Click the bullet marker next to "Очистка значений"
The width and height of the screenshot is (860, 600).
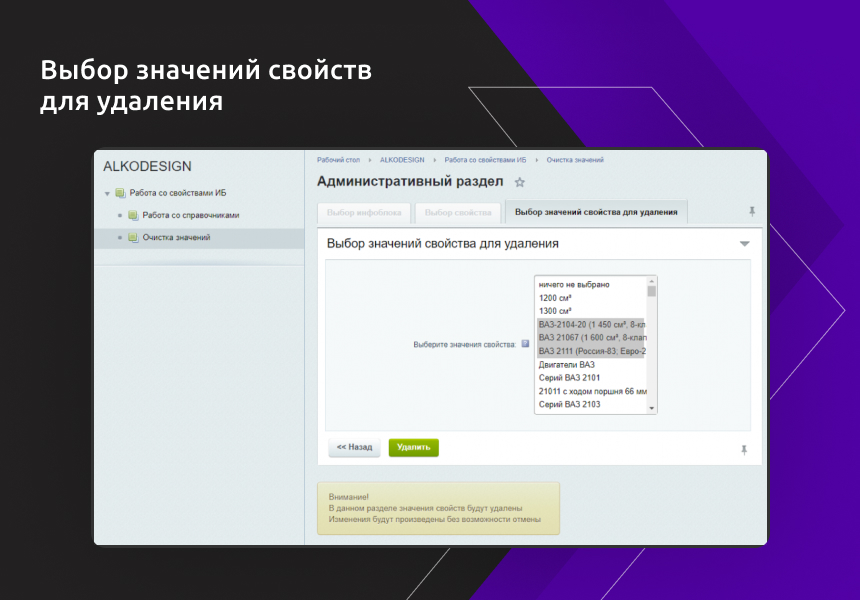(121, 238)
